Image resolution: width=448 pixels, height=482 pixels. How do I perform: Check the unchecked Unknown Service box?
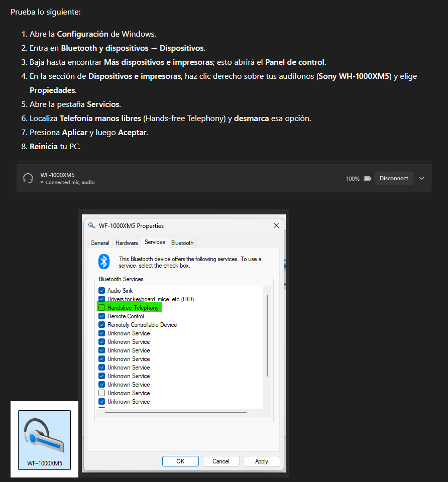click(x=102, y=393)
